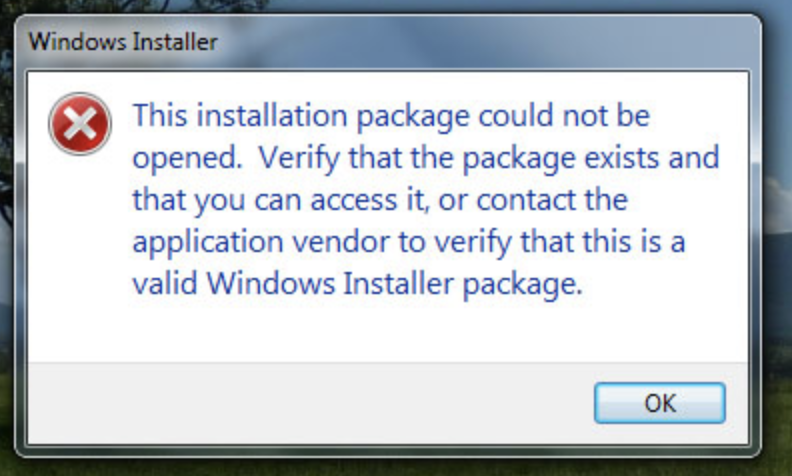The image size is (792, 476).
Task: Click the last line "valid Windows Installer package."
Action: (357, 284)
